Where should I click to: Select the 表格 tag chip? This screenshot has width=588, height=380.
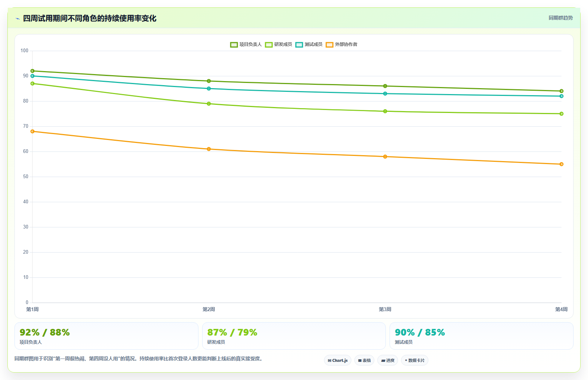[364, 360]
